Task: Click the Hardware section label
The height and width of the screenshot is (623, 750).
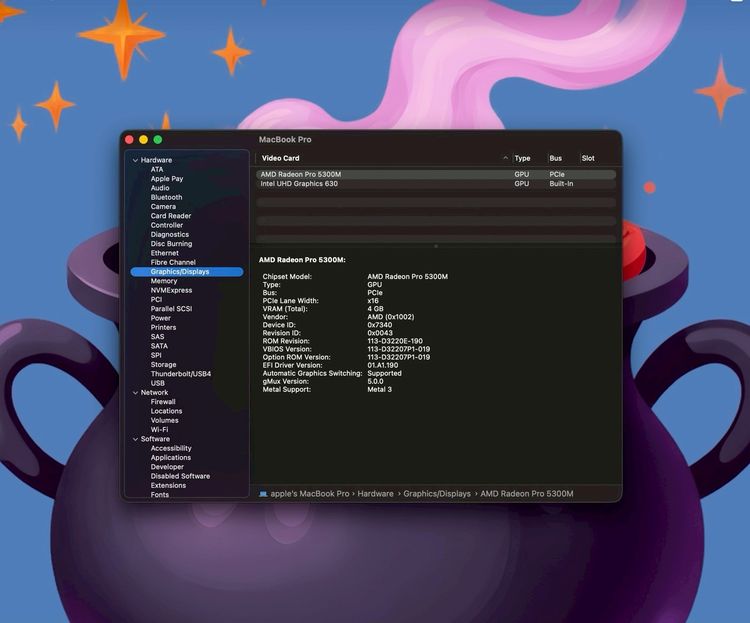Action: (x=156, y=160)
